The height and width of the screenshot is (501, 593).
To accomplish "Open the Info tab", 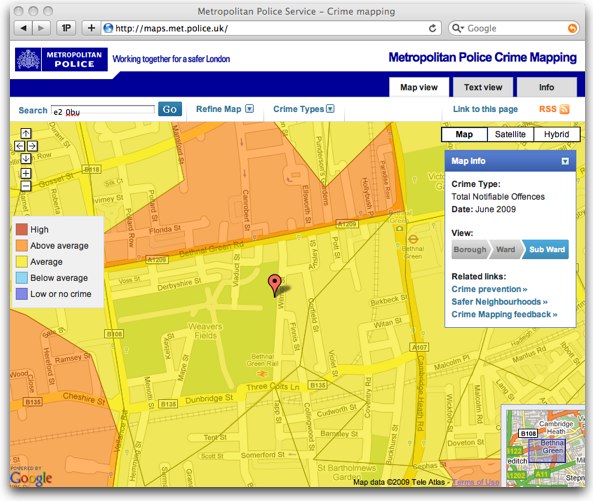I will [x=546, y=87].
